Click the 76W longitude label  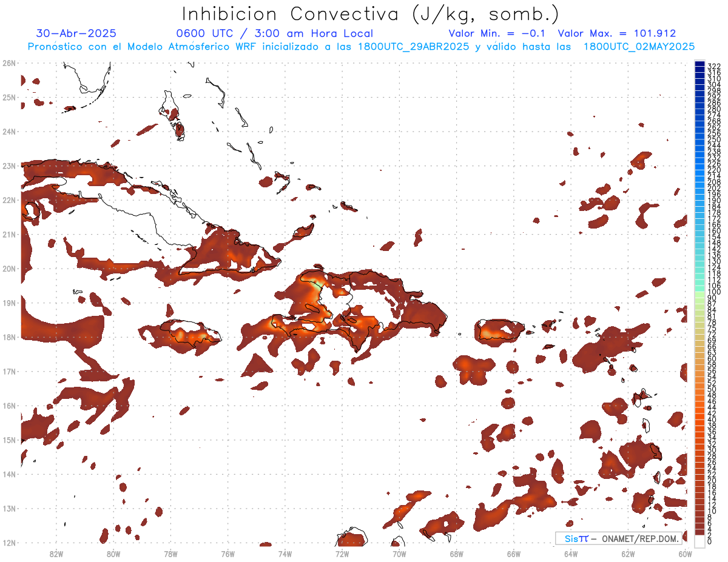point(227,554)
